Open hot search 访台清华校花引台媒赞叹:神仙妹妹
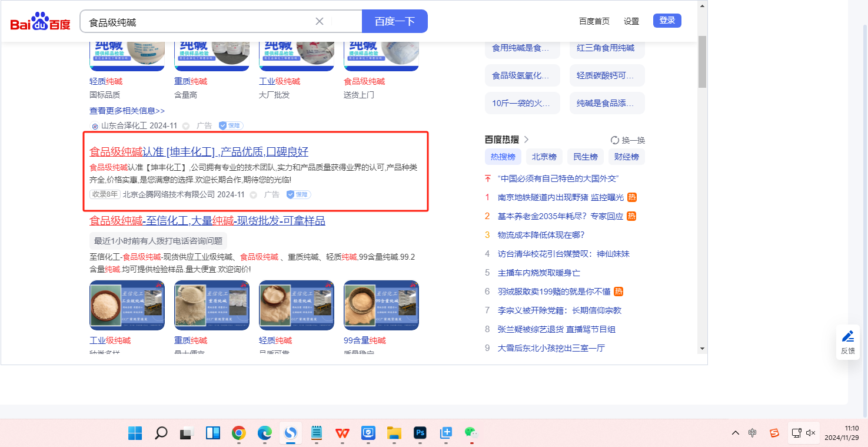 pos(564,254)
